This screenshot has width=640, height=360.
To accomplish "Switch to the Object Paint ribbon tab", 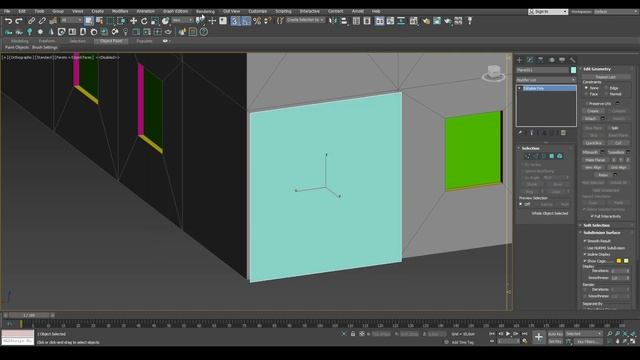I will click(x=111, y=41).
